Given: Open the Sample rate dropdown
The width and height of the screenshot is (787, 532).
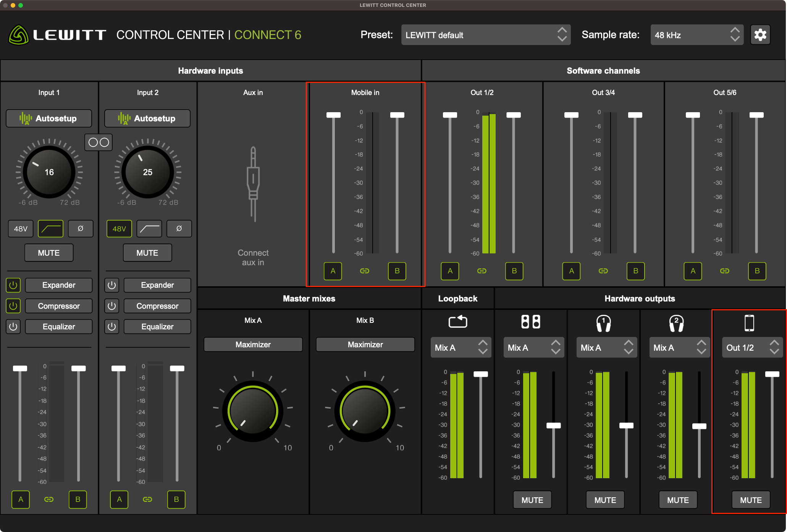Looking at the screenshot, I should click(x=697, y=35).
